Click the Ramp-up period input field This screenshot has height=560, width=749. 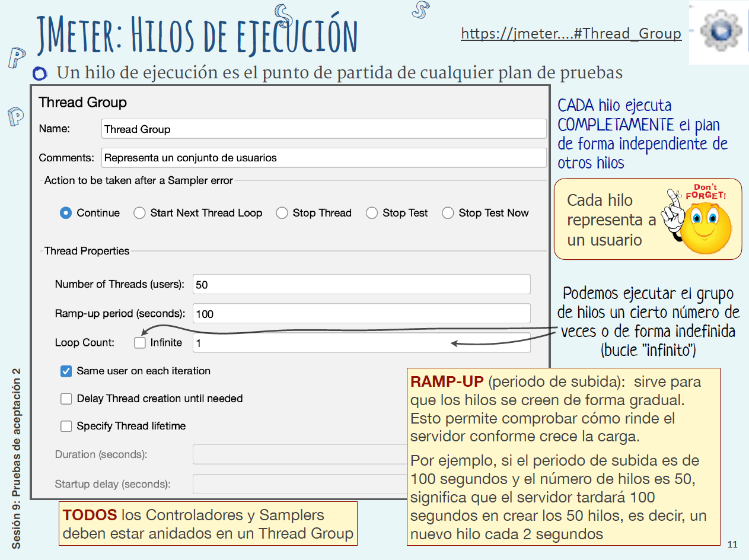click(361, 314)
